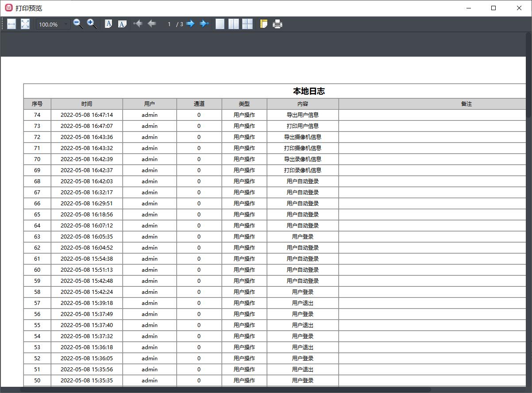Screen dimensions: 532x393
Task: Click the fit-to-width icon
Action: point(12,24)
